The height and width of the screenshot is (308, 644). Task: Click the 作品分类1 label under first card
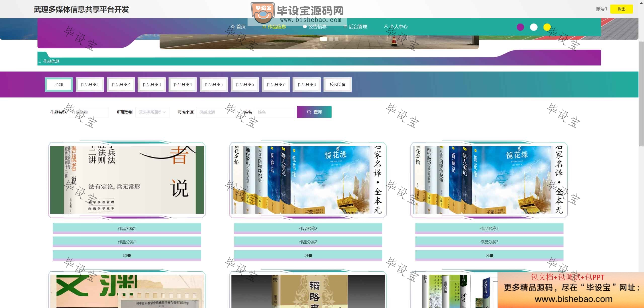127,242
